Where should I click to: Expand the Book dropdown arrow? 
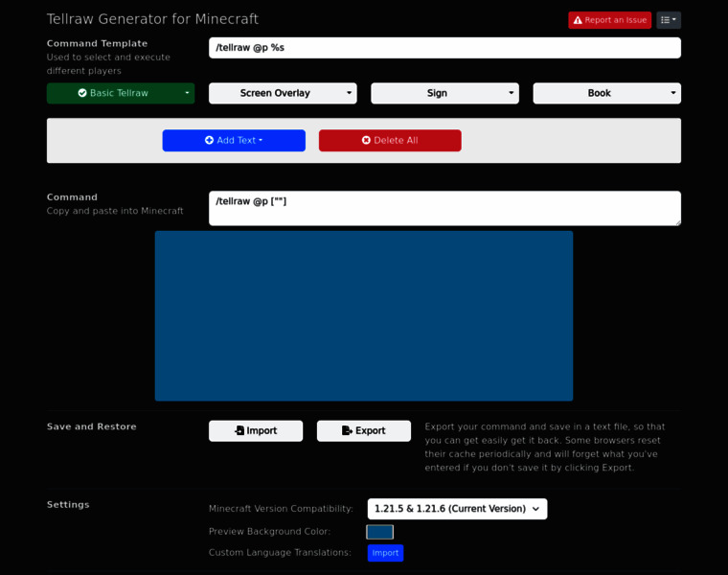pos(673,93)
